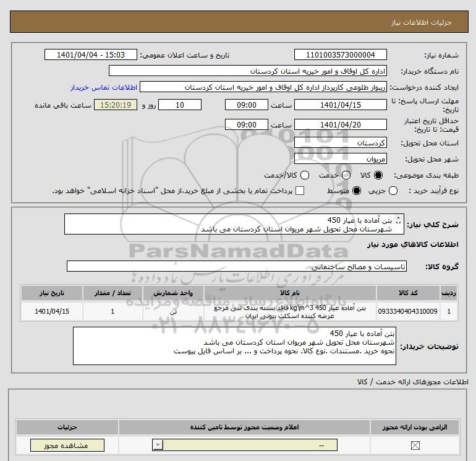Click the تعداد / مقدار column header
The height and width of the screenshot is (461, 476).
[113, 293]
